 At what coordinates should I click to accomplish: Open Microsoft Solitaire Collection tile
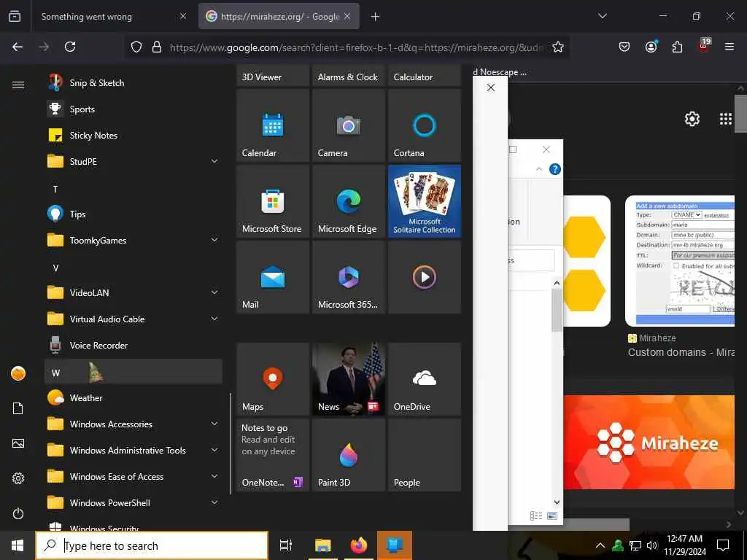(424, 201)
